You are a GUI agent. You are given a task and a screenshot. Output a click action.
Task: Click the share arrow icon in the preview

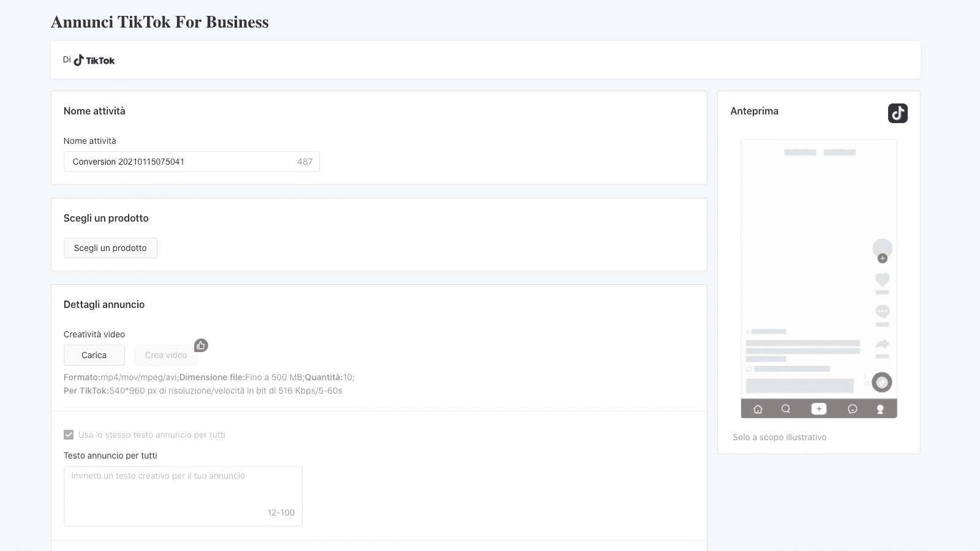point(882,344)
